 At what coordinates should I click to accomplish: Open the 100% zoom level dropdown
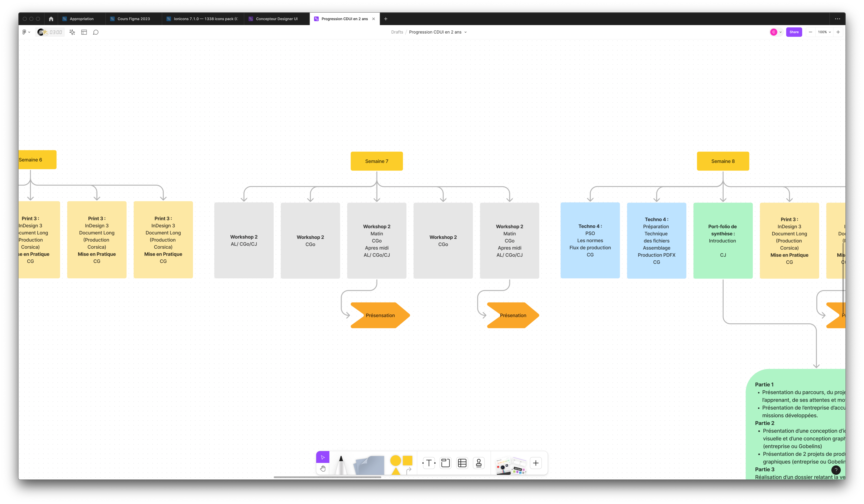(x=824, y=32)
